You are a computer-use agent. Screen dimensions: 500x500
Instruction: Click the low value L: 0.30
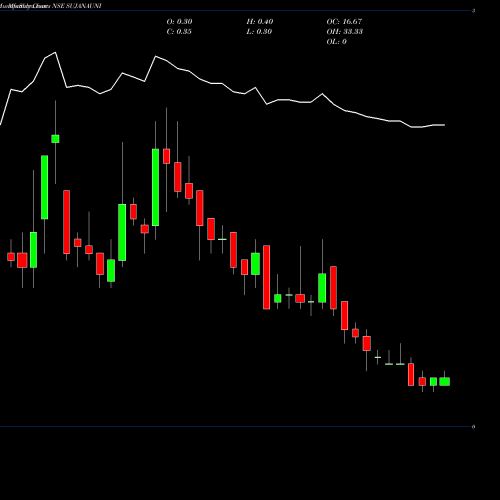coord(259,31)
